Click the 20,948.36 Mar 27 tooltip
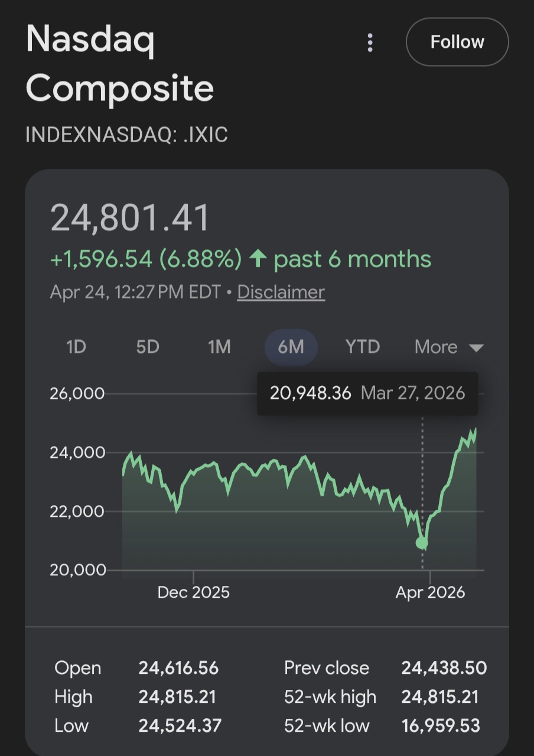The image size is (534, 756). pyautogui.click(x=367, y=394)
